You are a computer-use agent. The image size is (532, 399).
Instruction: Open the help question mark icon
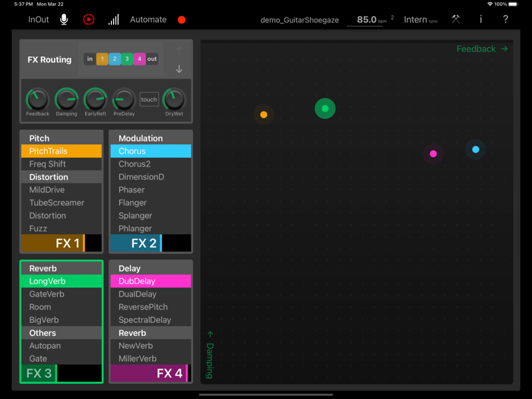505,19
